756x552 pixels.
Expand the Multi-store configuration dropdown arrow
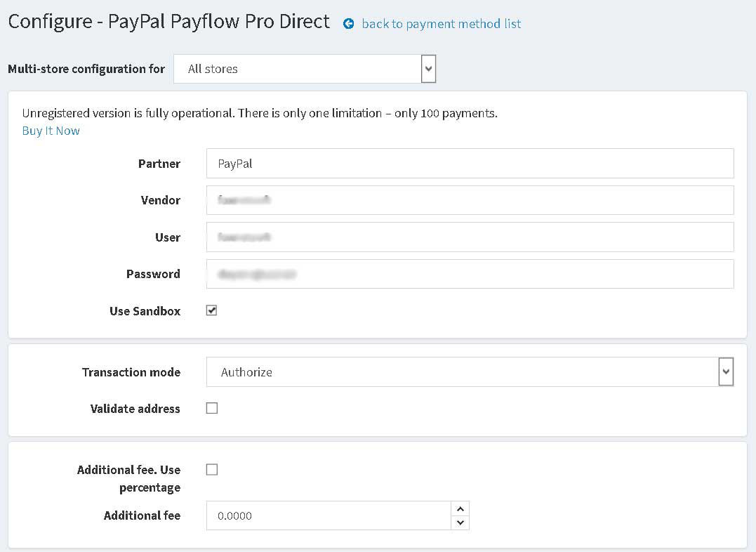428,69
